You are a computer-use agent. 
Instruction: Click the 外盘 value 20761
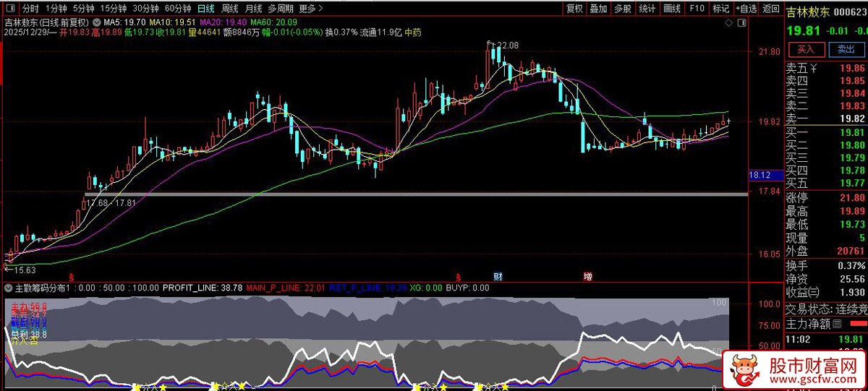(x=850, y=252)
